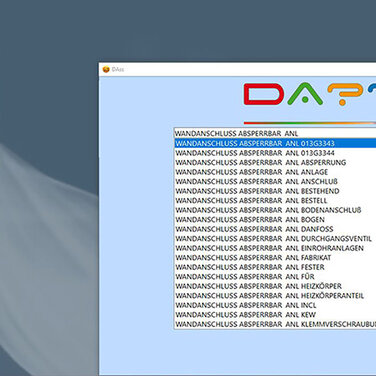Click the input field containing WANDANSCHLUSS ABSPERRBAR ANL
The image size is (376, 376).
click(x=275, y=133)
